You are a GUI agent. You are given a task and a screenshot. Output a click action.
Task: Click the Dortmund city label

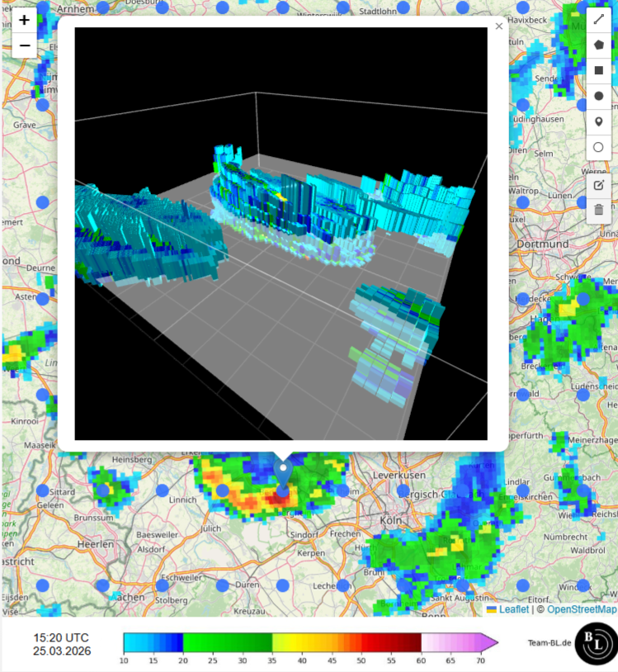pyautogui.click(x=543, y=244)
